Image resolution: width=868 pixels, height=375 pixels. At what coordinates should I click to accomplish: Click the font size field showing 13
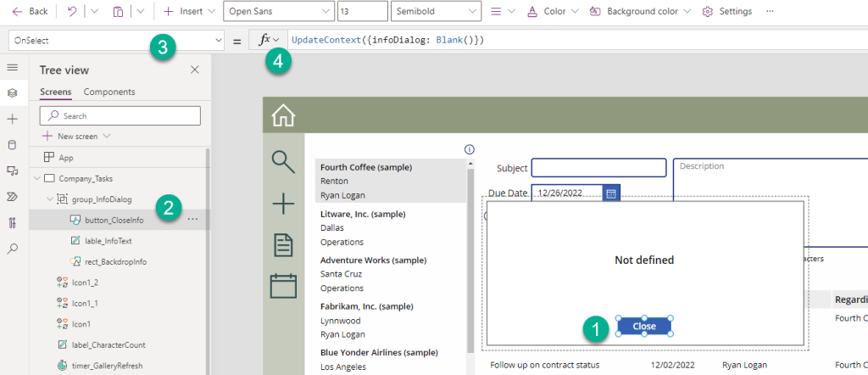coord(362,11)
